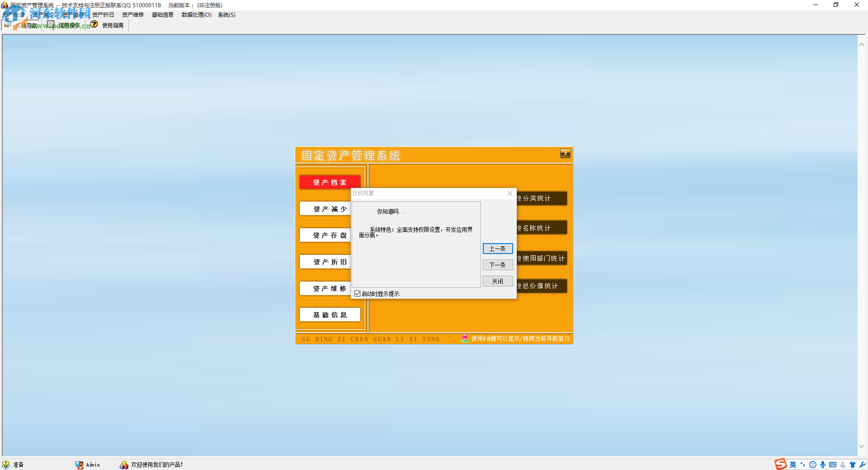Click the 使用F8键 navigation hint text
This screenshot has height=470, width=868.
point(521,339)
